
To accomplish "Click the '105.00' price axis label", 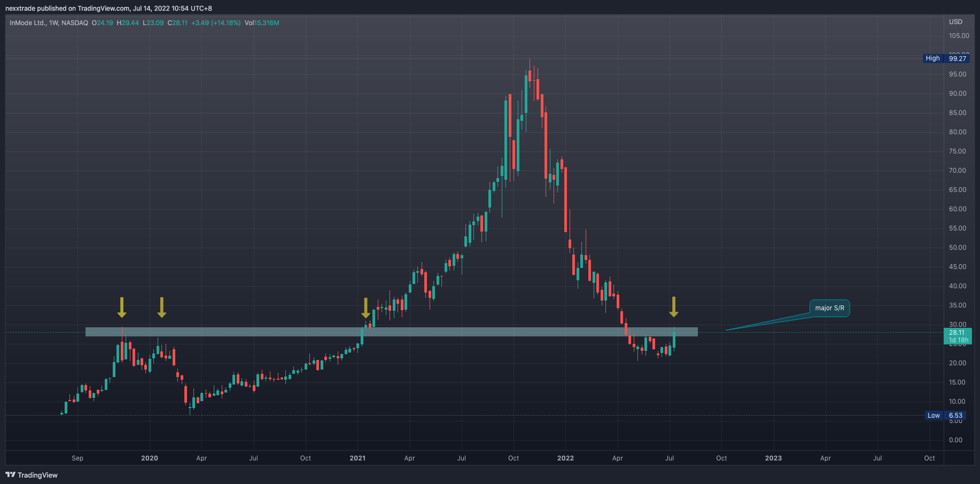I will pyautogui.click(x=959, y=36).
